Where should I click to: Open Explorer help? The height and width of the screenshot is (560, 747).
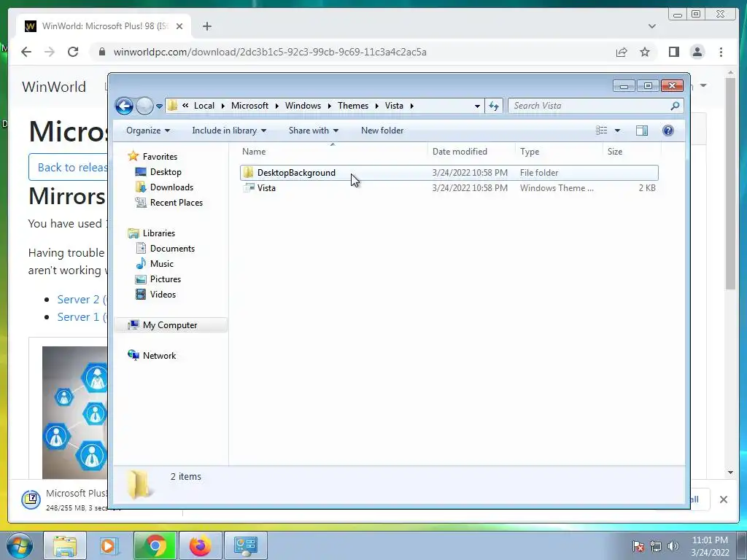click(x=668, y=131)
